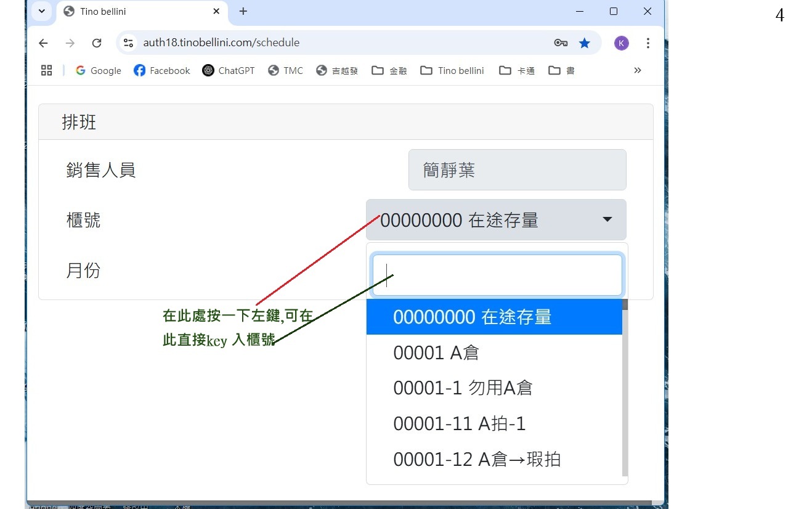Screen dimensions: 812x509
Task: Open the Tino bellini bookmark folder
Action: 452,70
